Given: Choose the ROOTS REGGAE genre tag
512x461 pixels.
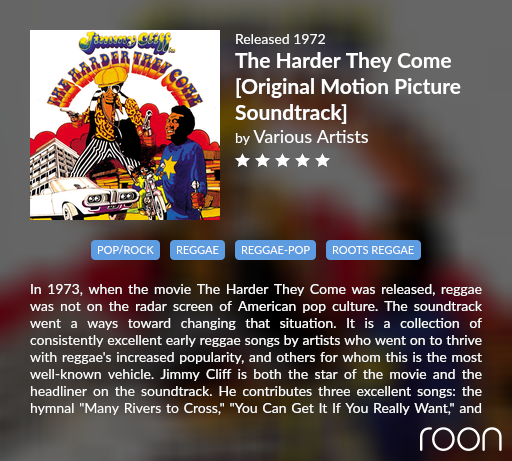Looking at the screenshot, I should pos(373,250).
